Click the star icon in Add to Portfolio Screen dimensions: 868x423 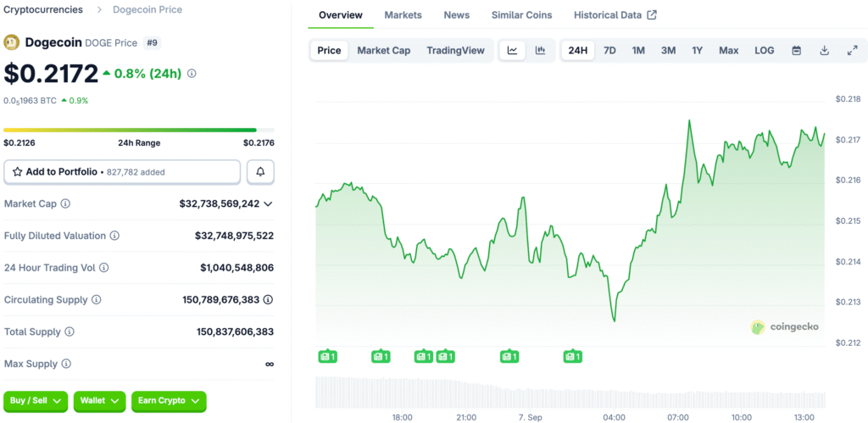[x=17, y=171]
